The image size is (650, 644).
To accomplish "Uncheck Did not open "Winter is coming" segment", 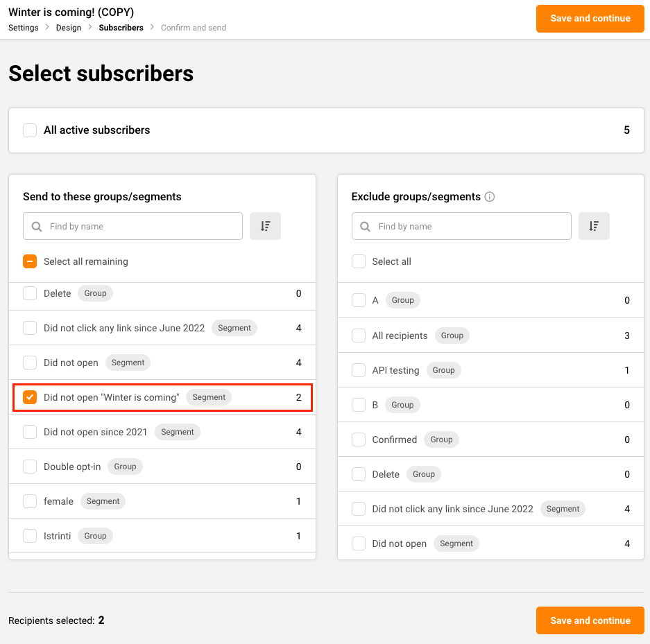I will tap(30, 397).
